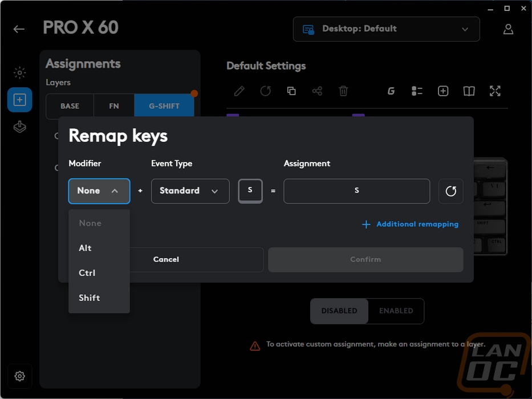This screenshot has height=399, width=532.
Task: Click the add assignment plus-box toolbar icon
Action: (x=443, y=91)
